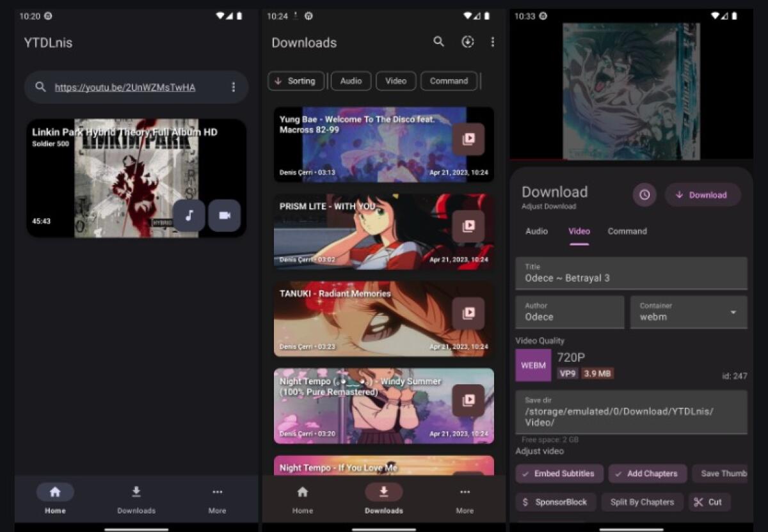Tap the music note icon to download audio

tap(190, 215)
